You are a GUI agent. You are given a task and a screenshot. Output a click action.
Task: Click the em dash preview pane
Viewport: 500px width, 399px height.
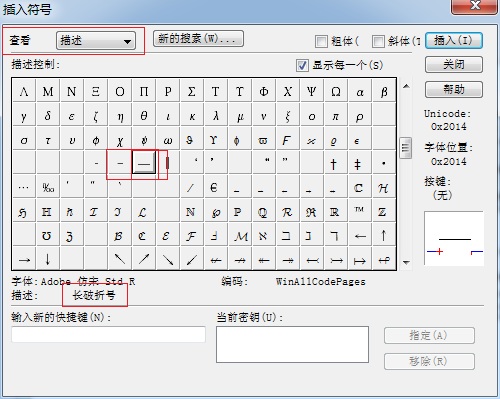(454, 238)
